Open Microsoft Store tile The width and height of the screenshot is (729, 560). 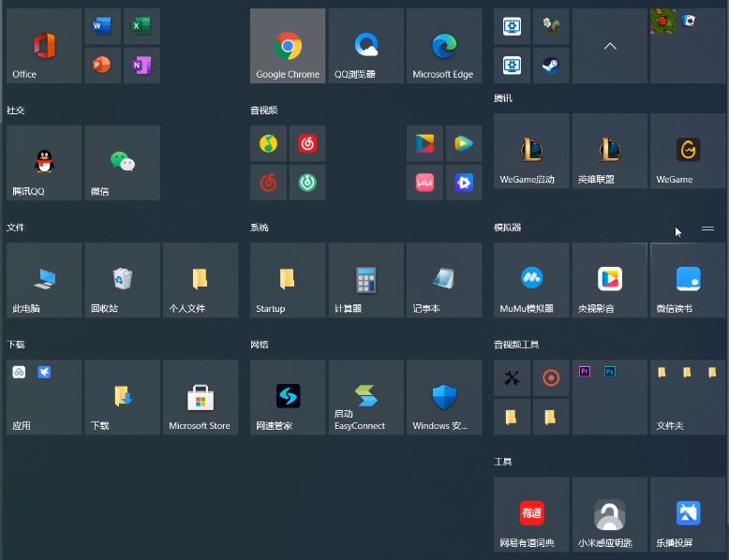point(200,397)
